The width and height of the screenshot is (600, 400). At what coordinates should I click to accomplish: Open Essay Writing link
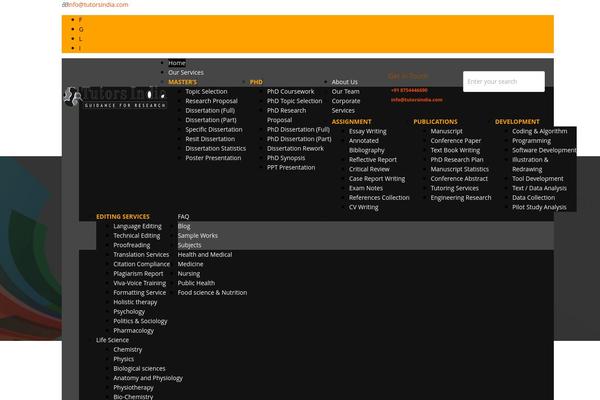(368, 131)
